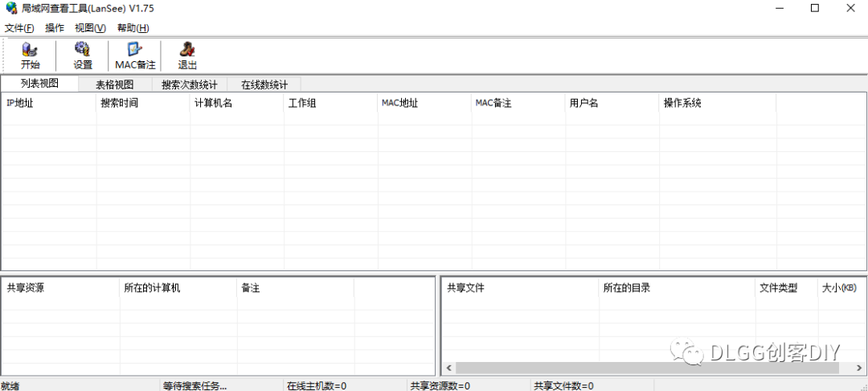Click the shared files horizontal scrollbar thumb
868x391 pixels.
648,368
